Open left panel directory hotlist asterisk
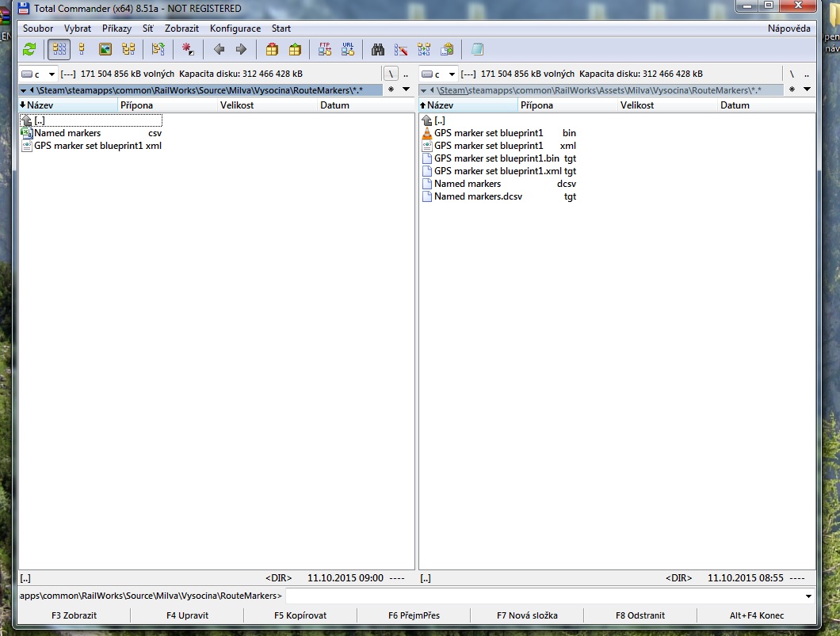Image resolution: width=840 pixels, height=636 pixels. tap(391, 89)
